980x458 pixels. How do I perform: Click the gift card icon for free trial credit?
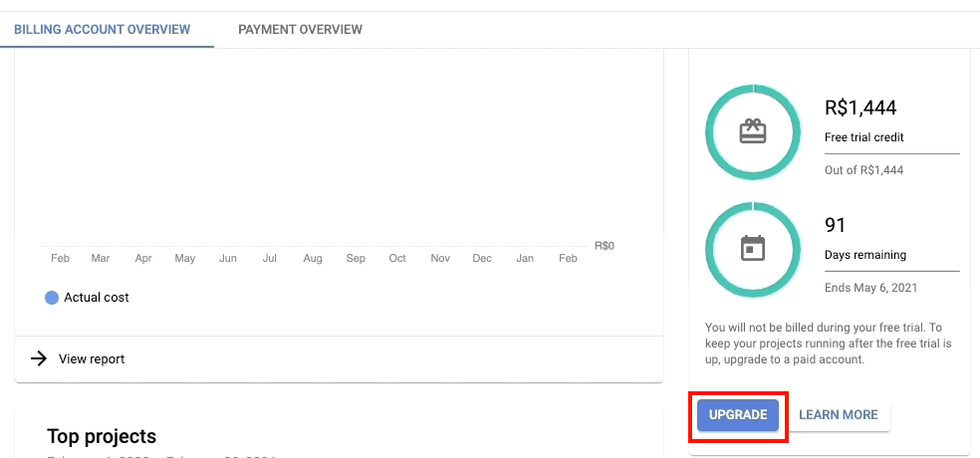[x=752, y=131]
